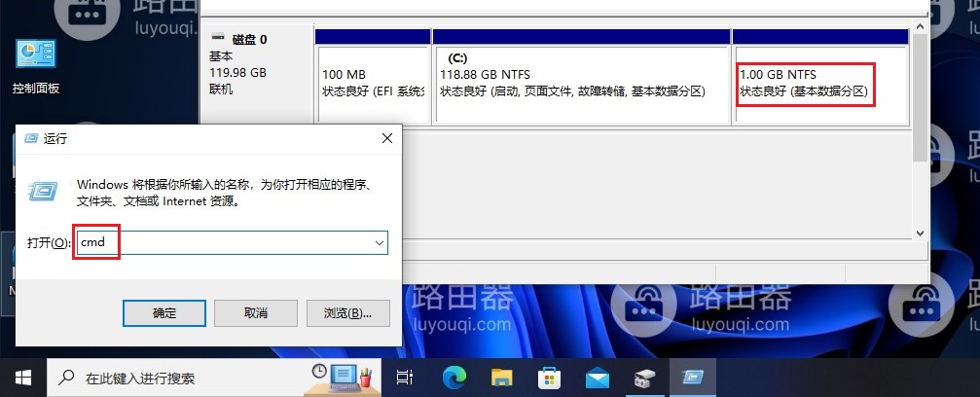The height and width of the screenshot is (397, 980).
Task: Click inside the taskbar search box
Action: [212, 378]
